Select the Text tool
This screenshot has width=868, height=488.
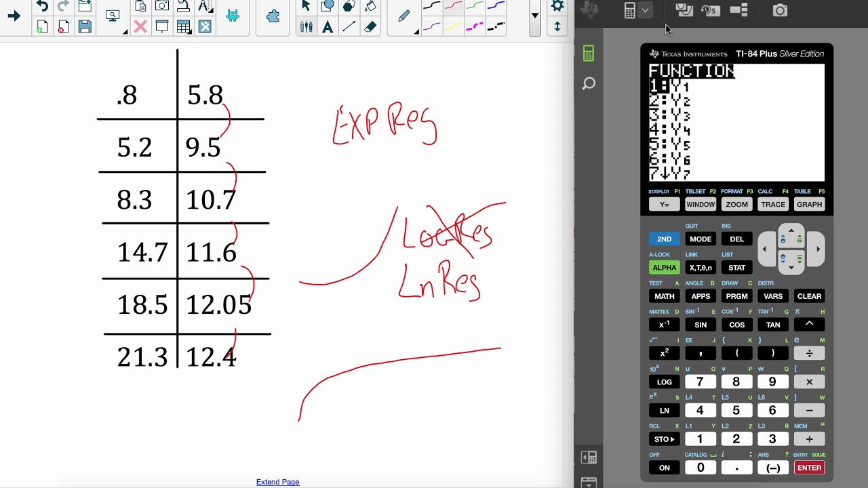click(328, 27)
